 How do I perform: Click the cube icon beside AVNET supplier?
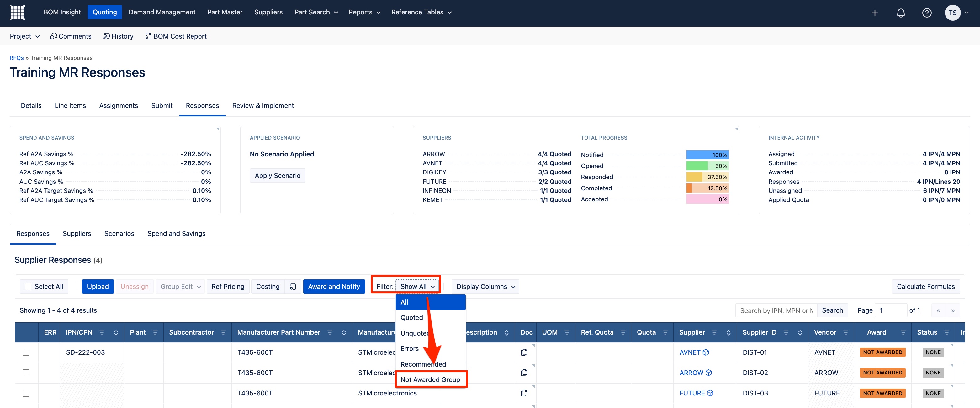706,352
